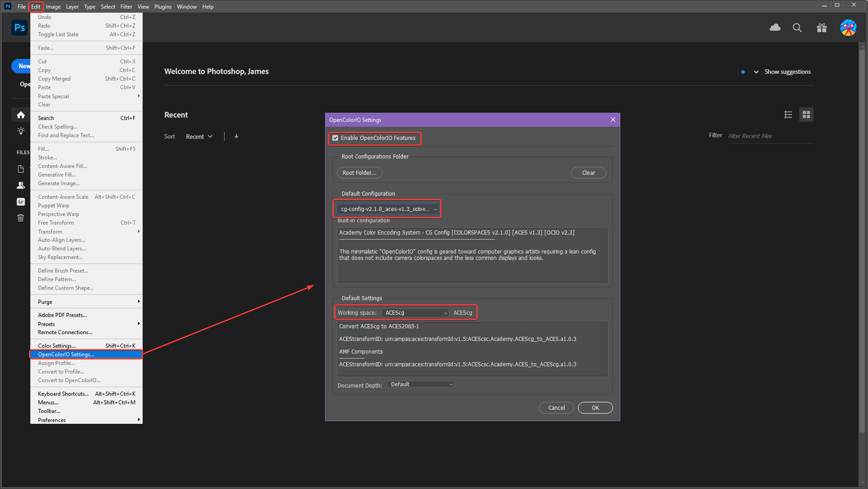Select Search in Edit menu
Image resolution: width=868 pixels, height=489 pixels.
[x=86, y=118]
